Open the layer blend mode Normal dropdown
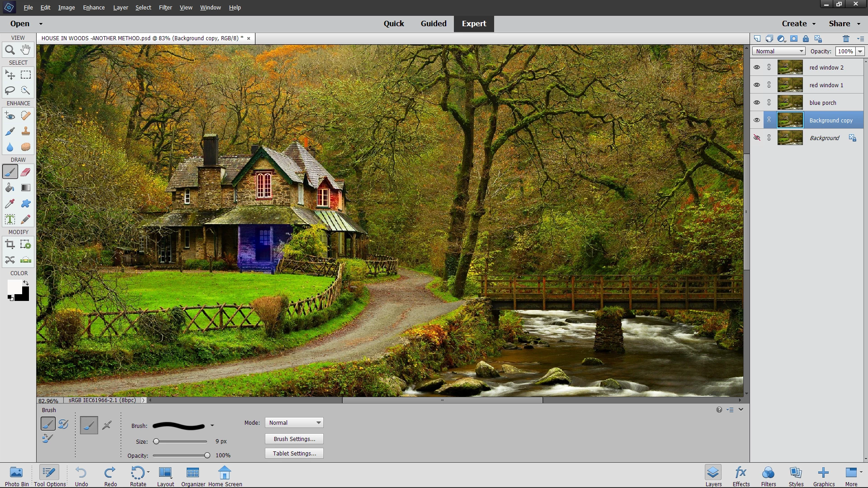868x488 pixels. [x=778, y=52]
